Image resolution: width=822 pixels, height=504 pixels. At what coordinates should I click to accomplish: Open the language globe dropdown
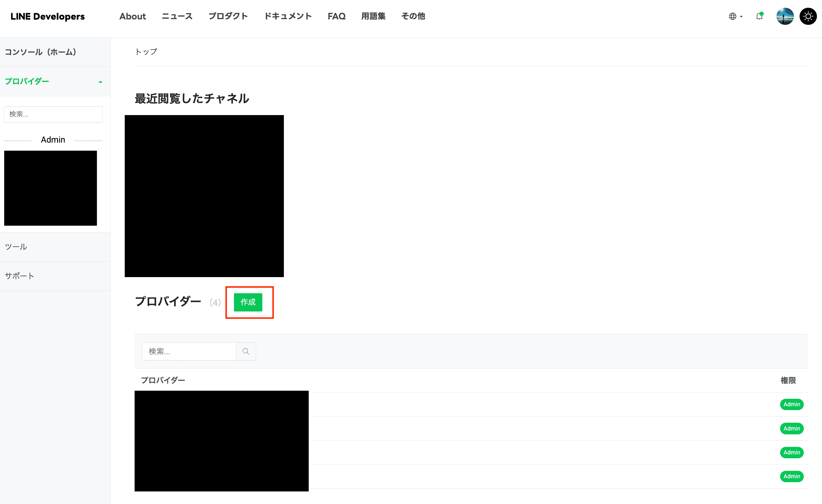pos(735,16)
